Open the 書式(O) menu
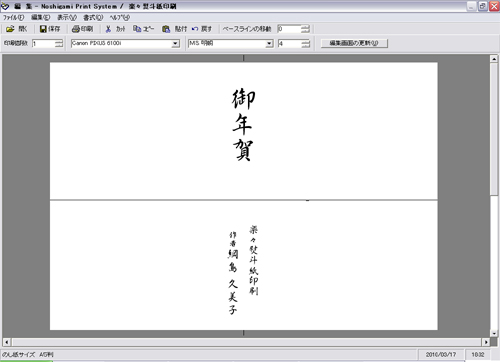The height and width of the screenshot is (362, 500). tap(93, 17)
